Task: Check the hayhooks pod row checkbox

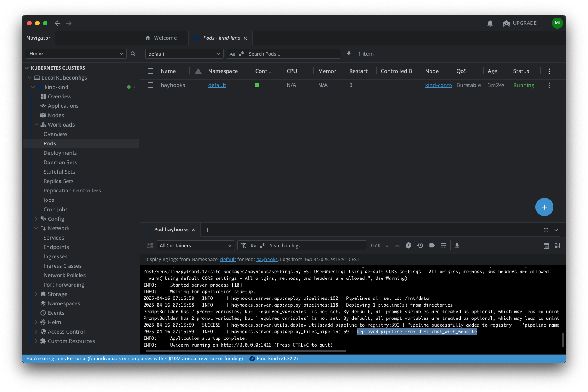Action: pyautogui.click(x=150, y=85)
